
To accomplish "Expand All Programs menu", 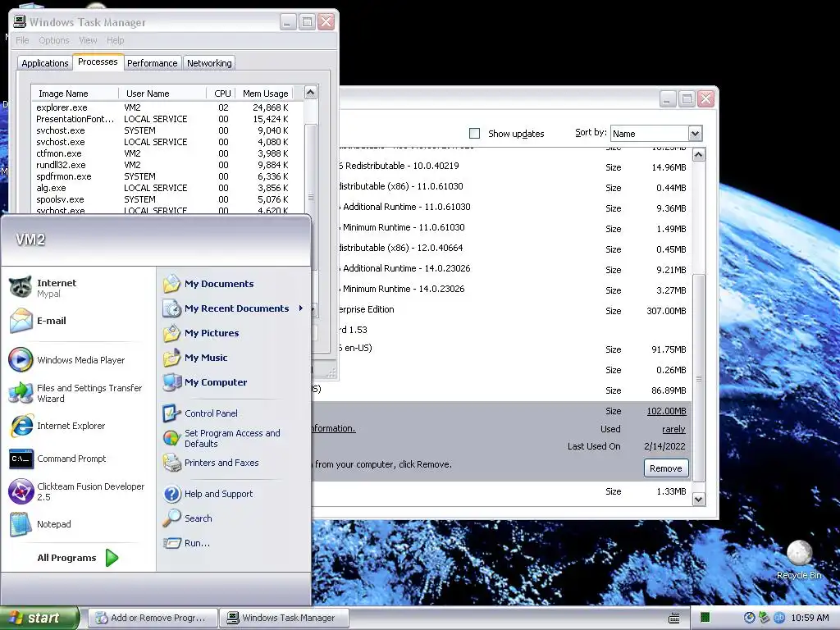I will (x=77, y=558).
